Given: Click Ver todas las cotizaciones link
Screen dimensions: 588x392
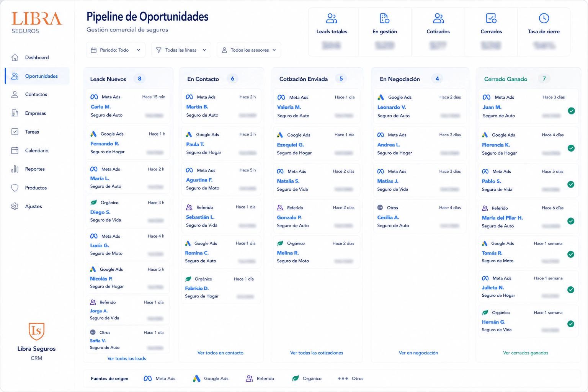Looking at the screenshot, I should pos(317,353).
